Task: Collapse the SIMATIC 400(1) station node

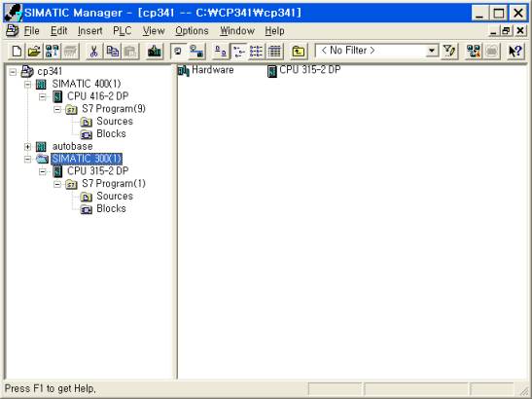Action: coord(28,85)
